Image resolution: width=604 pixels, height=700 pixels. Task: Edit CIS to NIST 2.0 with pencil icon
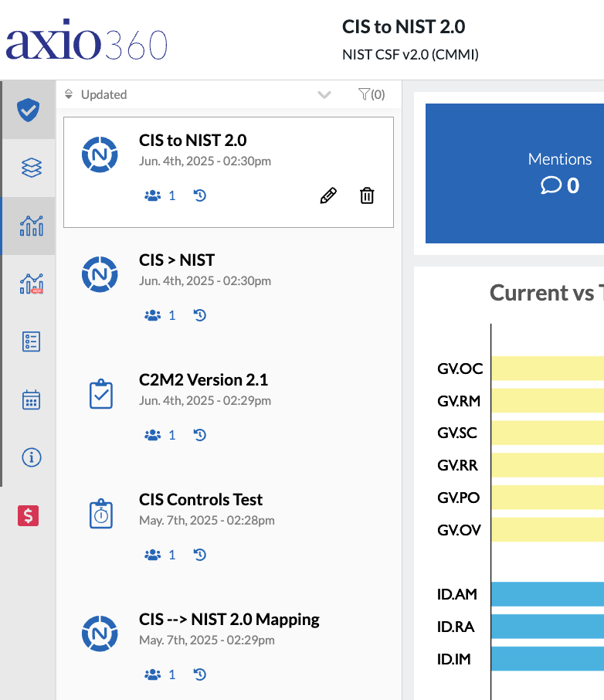click(x=328, y=195)
